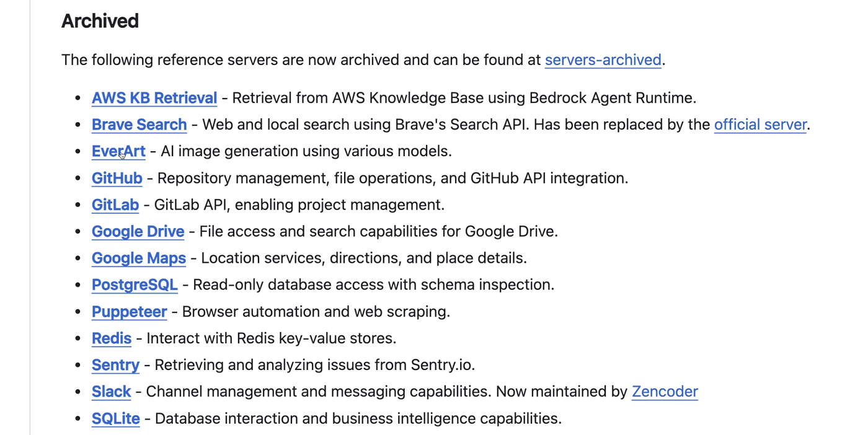Open the Puppeteer link
Screen dimensions: 868x435
pyautogui.click(x=129, y=312)
